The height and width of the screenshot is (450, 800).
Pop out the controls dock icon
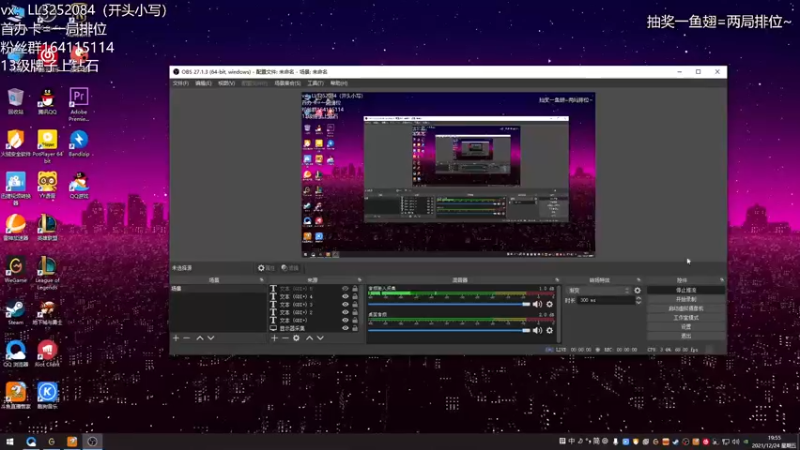click(x=721, y=280)
